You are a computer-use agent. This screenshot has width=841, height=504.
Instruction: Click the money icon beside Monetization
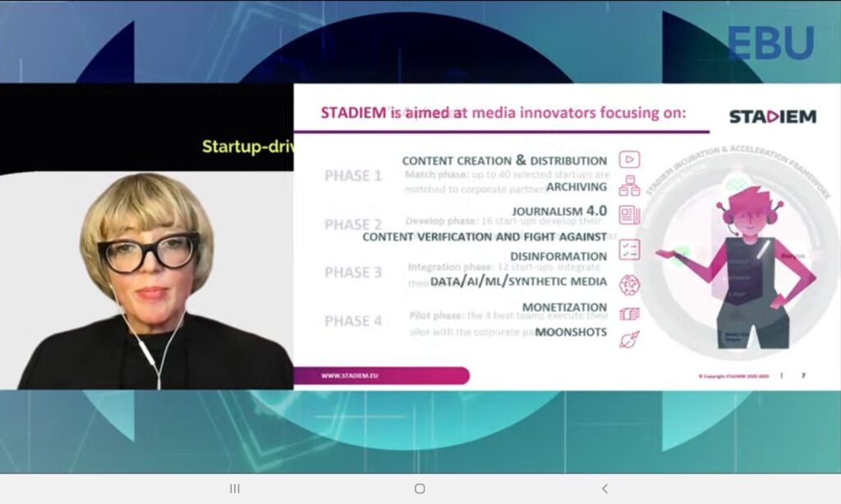(629, 314)
